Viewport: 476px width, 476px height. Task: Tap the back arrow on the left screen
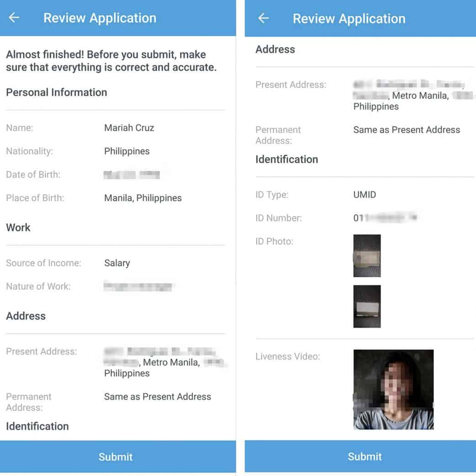(x=14, y=18)
